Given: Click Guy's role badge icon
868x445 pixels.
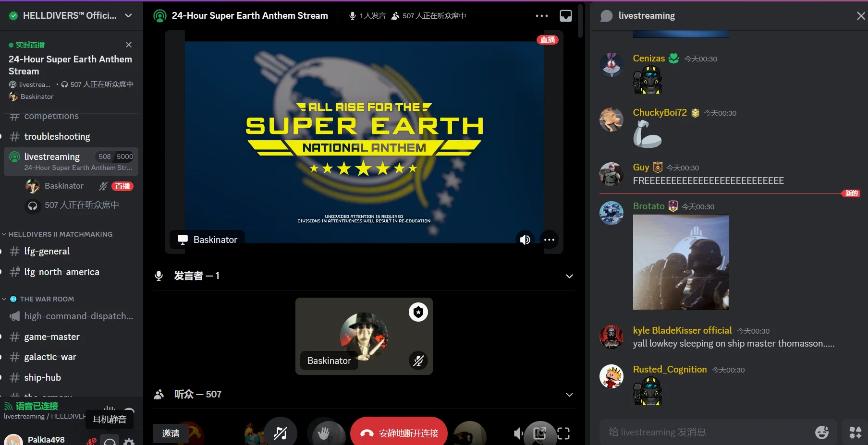Looking at the screenshot, I should coord(658,167).
